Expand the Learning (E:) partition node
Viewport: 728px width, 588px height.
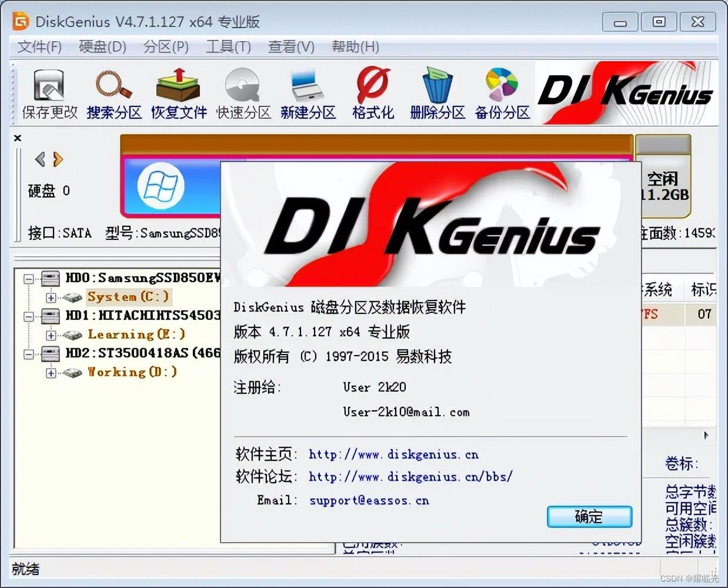[51, 335]
